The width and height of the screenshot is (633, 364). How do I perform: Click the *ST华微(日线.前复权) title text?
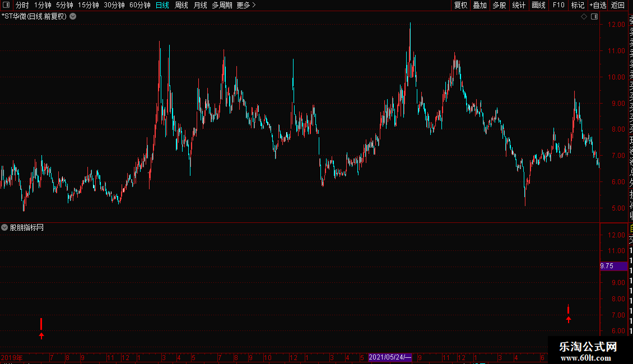click(34, 17)
